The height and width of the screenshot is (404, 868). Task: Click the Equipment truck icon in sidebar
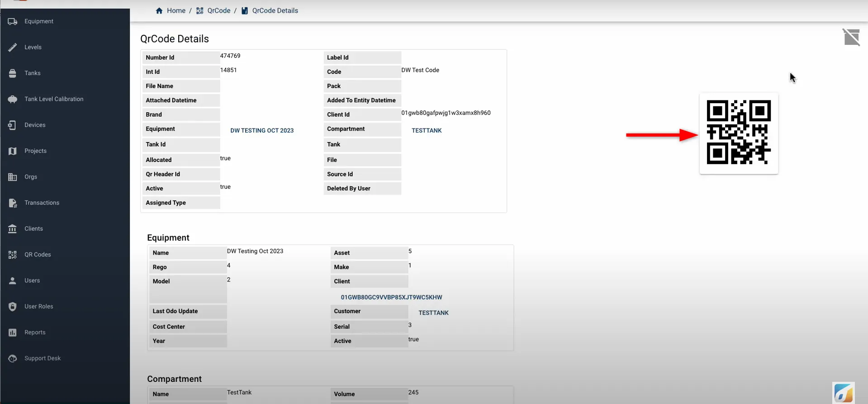(13, 21)
